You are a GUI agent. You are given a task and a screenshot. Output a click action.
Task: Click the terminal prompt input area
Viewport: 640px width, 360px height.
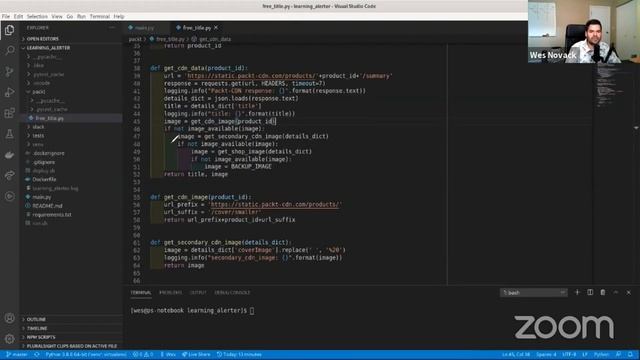point(252,311)
